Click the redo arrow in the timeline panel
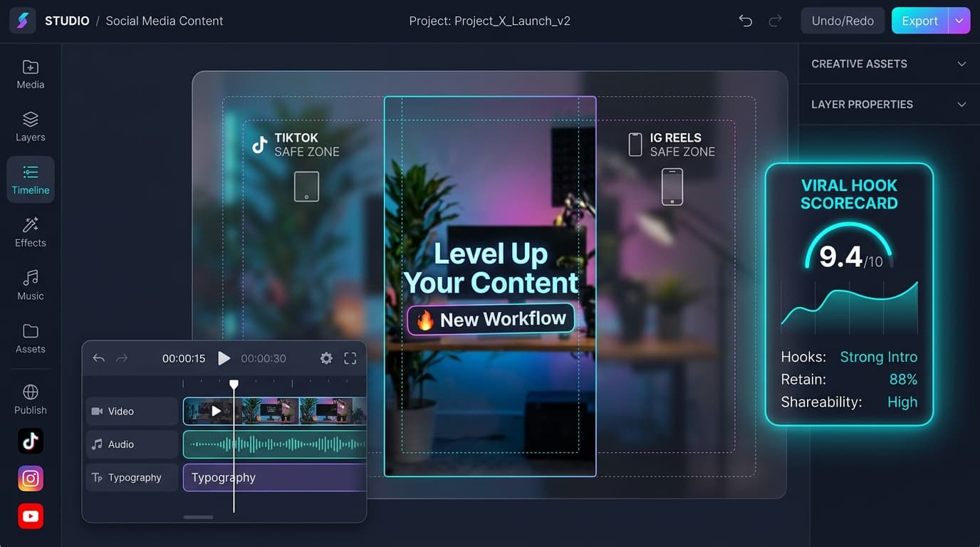The width and height of the screenshot is (980, 547). coord(122,358)
